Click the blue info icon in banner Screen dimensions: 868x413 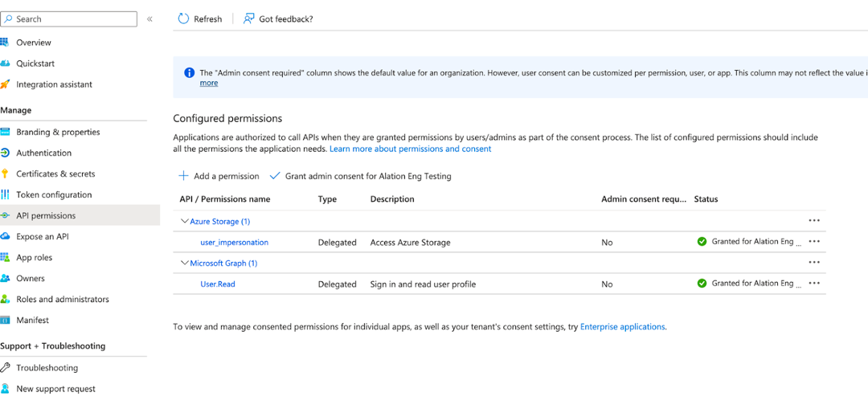coord(190,72)
